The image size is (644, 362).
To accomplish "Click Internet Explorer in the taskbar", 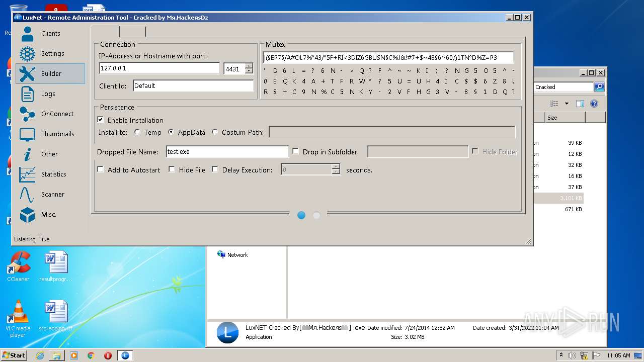I will tap(40, 355).
